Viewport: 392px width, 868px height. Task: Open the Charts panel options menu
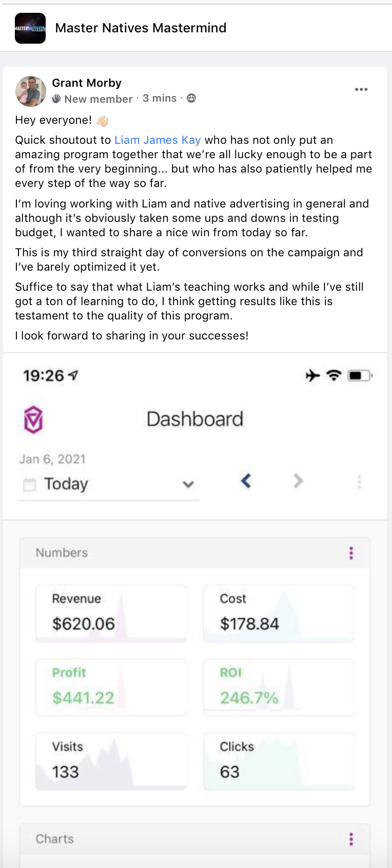[x=351, y=839]
